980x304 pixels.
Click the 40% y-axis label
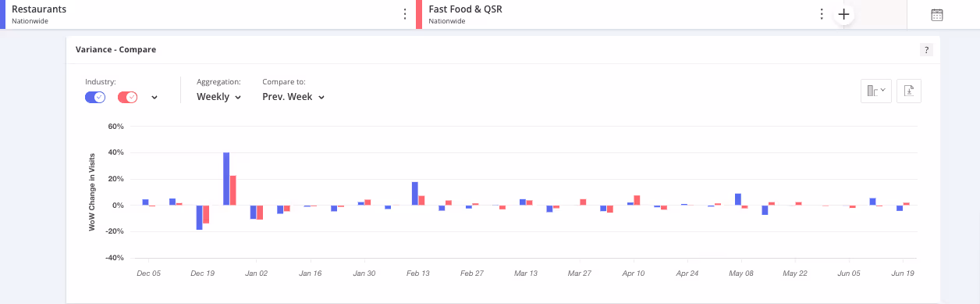pyautogui.click(x=116, y=152)
